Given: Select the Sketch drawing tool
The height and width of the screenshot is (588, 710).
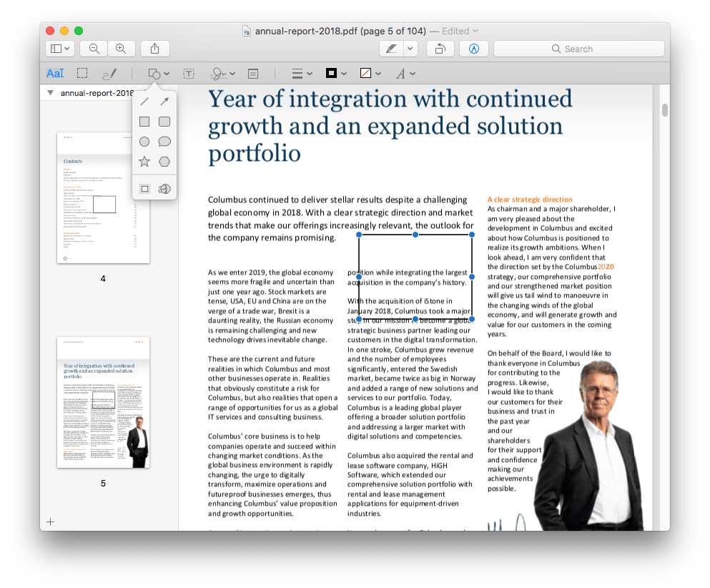Looking at the screenshot, I should coord(109,73).
